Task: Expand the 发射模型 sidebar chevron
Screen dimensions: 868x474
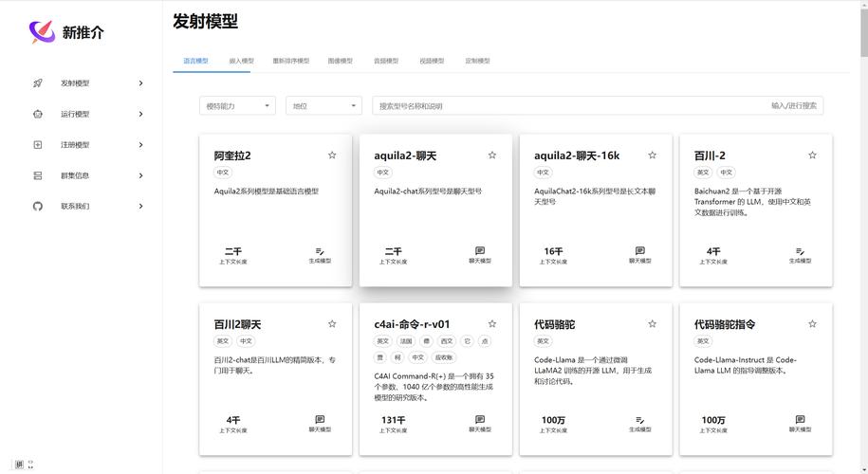Action: pos(141,83)
